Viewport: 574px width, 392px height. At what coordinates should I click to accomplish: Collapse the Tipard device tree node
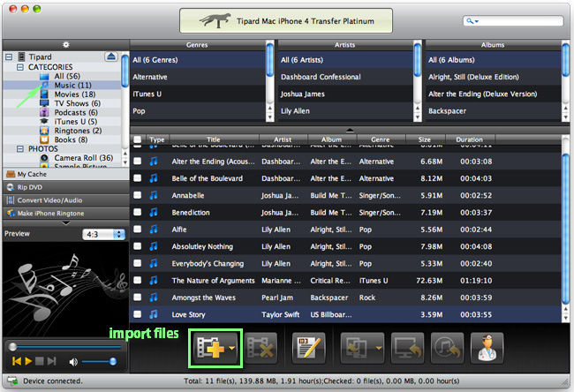tap(9, 57)
